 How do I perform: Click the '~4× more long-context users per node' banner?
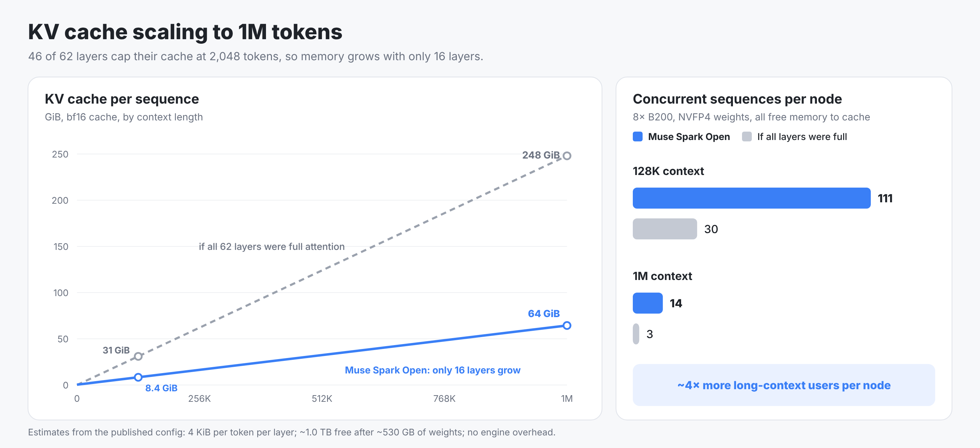pyautogui.click(x=784, y=385)
